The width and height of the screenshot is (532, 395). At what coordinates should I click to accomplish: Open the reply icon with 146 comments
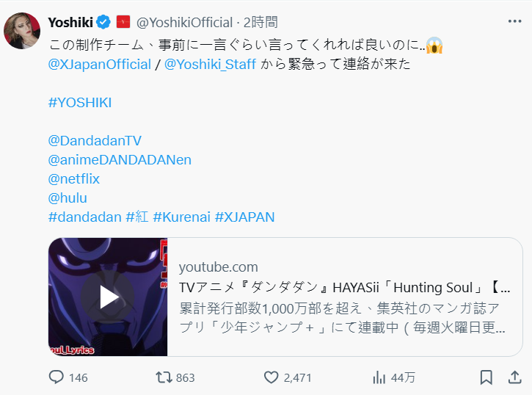[57, 377]
